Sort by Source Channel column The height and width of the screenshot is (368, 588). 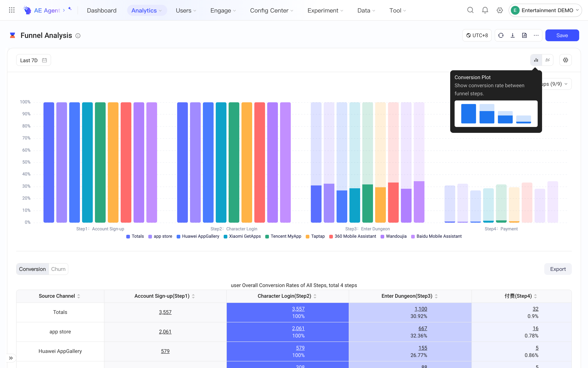pos(79,296)
